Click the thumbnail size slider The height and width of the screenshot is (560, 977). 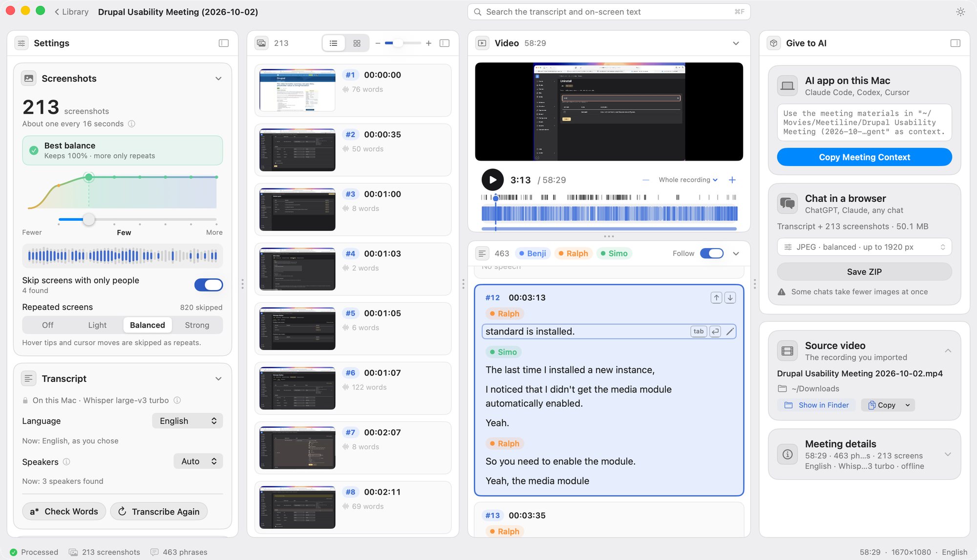click(403, 43)
